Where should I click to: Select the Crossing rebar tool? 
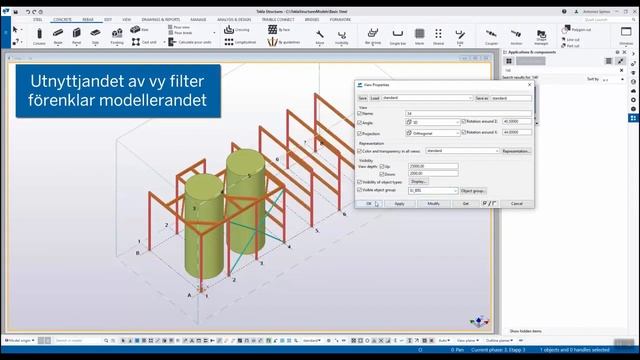click(x=237, y=29)
